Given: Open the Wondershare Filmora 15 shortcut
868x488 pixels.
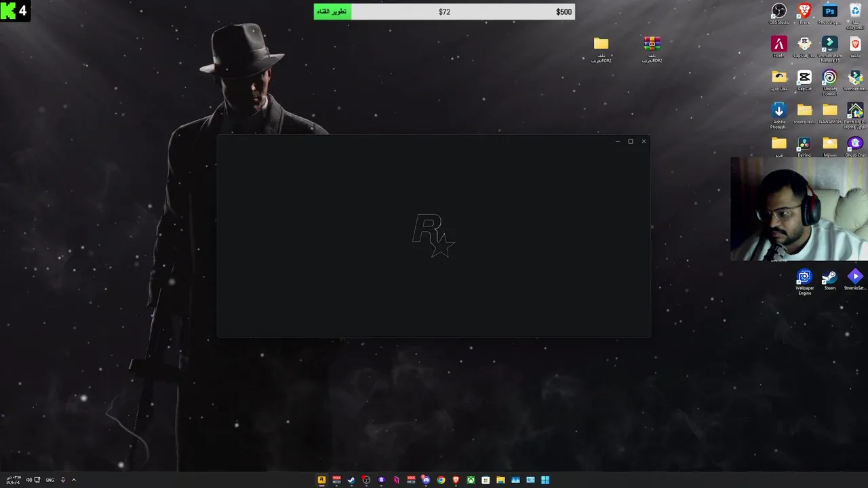Looking at the screenshot, I should (x=830, y=49).
